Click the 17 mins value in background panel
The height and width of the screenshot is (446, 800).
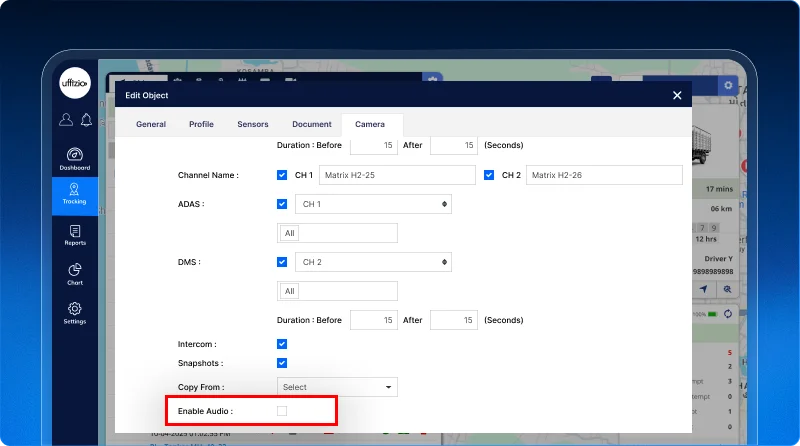click(x=719, y=189)
